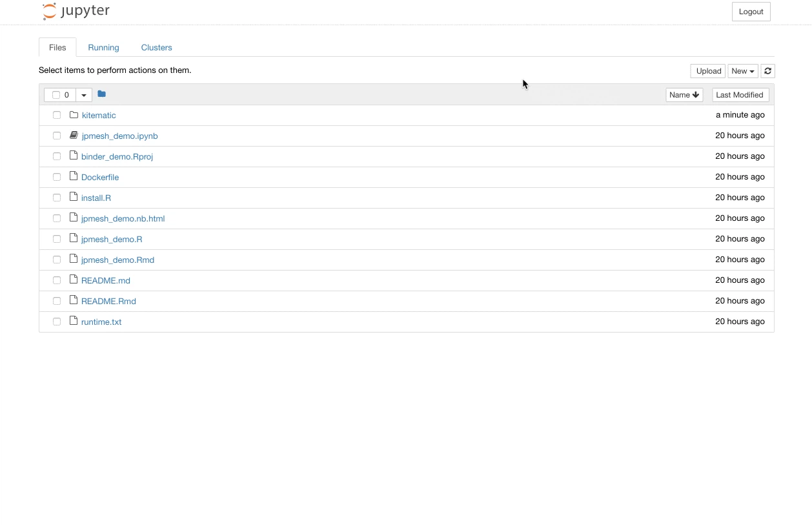Click the refresh file list icon
This screenshot has width=812, height=525.
(x=767, y=71)
